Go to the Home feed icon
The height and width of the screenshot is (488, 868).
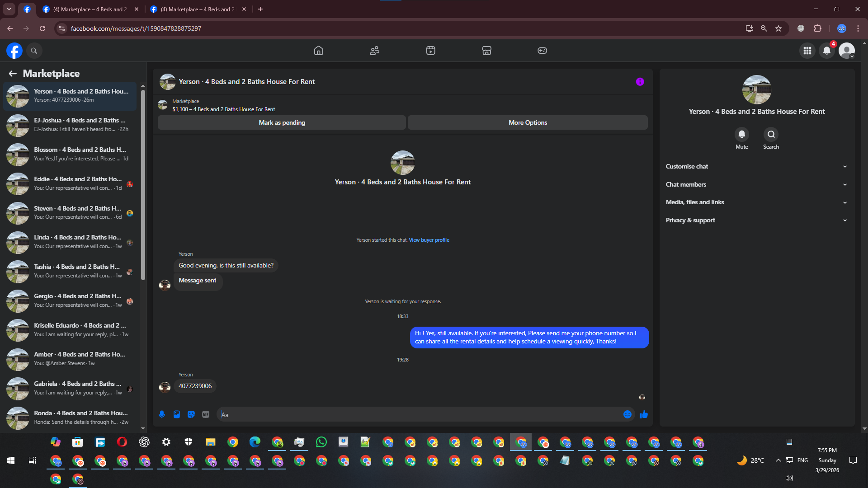click(x=319, y=51)
